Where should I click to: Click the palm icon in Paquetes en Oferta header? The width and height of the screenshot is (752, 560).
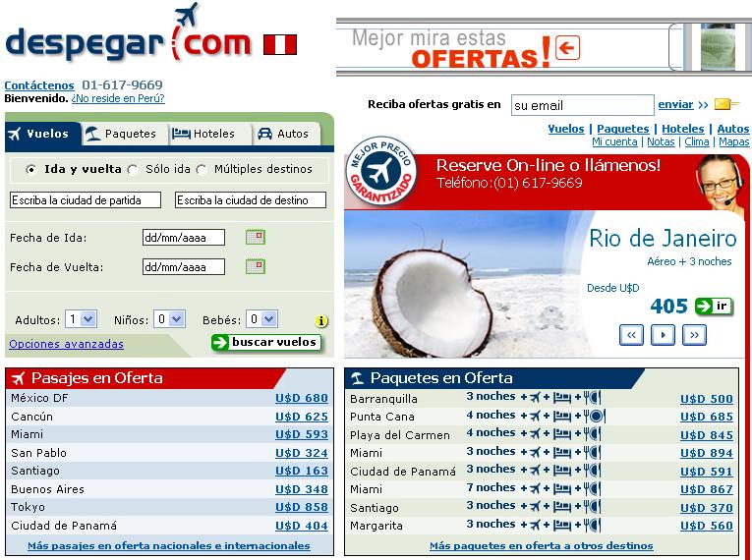[x=357, y=379]
